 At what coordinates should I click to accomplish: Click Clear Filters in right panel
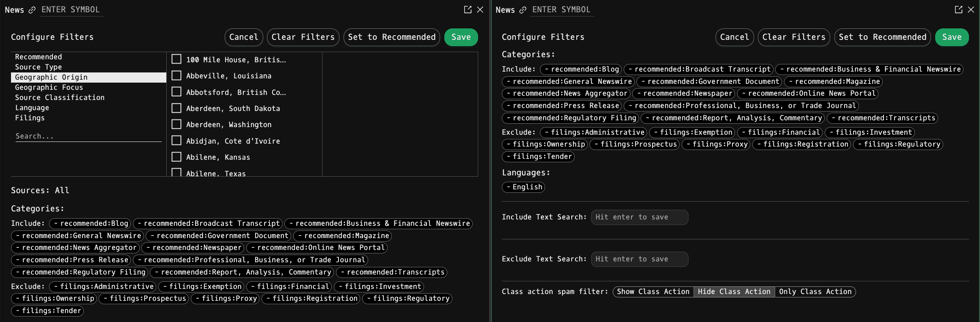(x=794, y=37)
